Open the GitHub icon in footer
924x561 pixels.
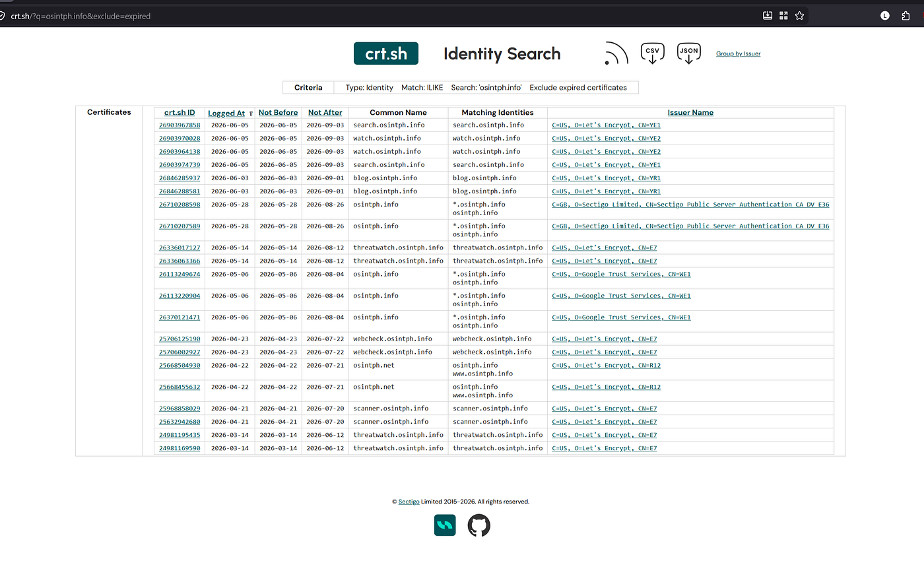click(479, 525)
